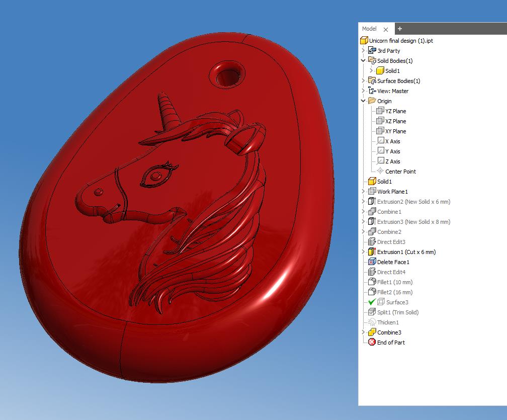Image resolution: width=507 pixels, height=420 pixels.
Task: Select the YZ Plane icon
Action: [x=380, y=111]
